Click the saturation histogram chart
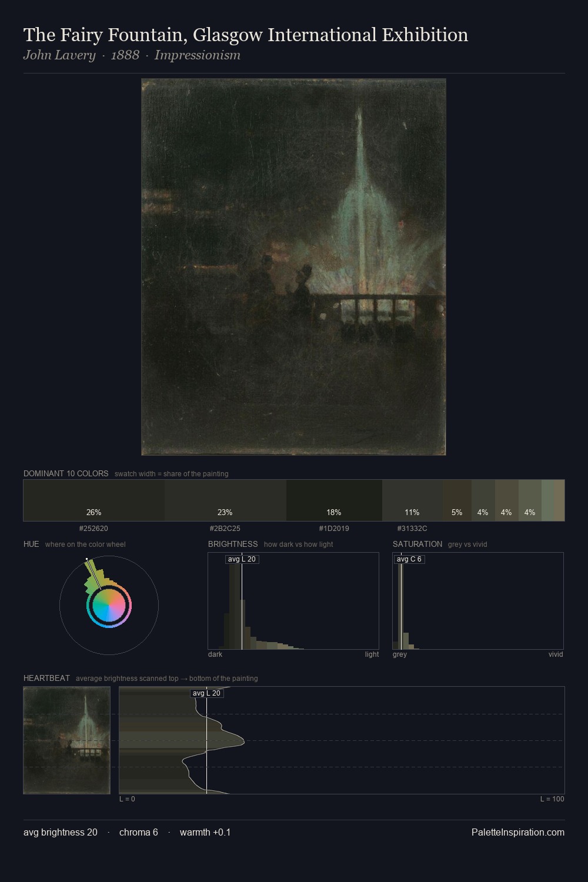 pos(478,601)
